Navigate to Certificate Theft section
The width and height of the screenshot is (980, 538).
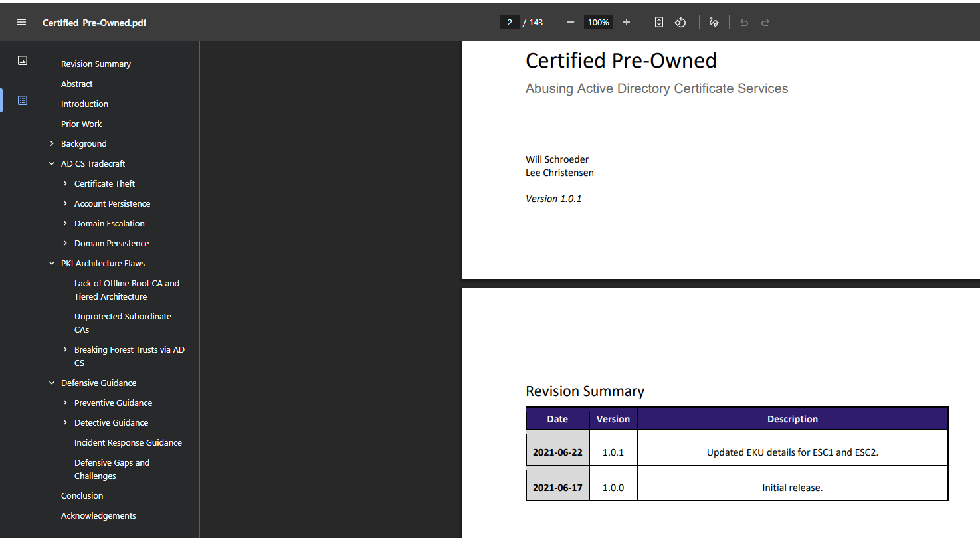point(104,183)
